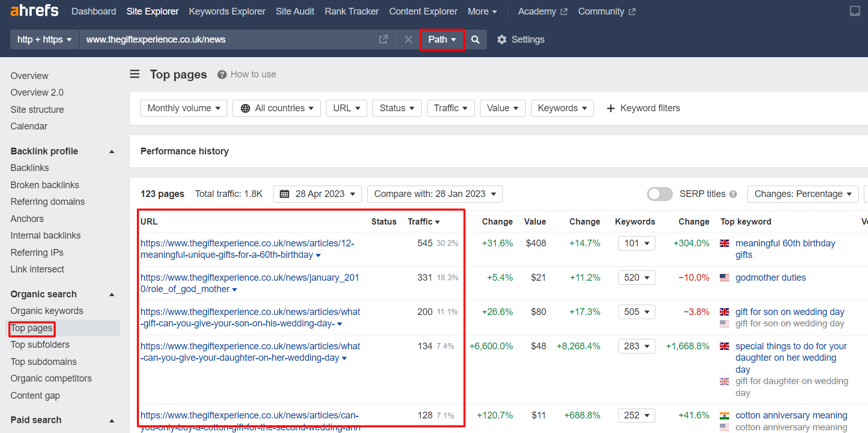Open Content gap in the sidebar

pyautogui.click(x=35, y=396)
